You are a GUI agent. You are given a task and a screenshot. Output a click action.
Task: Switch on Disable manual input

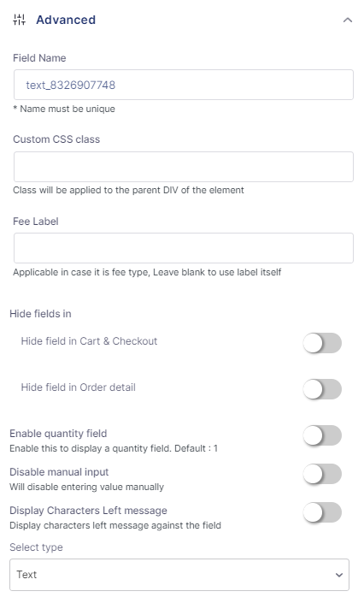(322, 474)
